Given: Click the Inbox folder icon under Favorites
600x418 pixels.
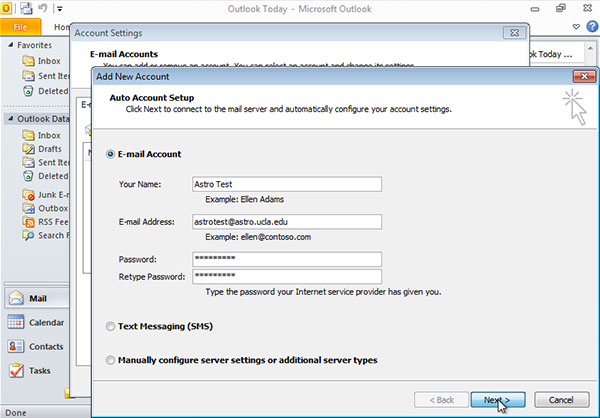Looking at the screenshot, I should tap(28, 61).
